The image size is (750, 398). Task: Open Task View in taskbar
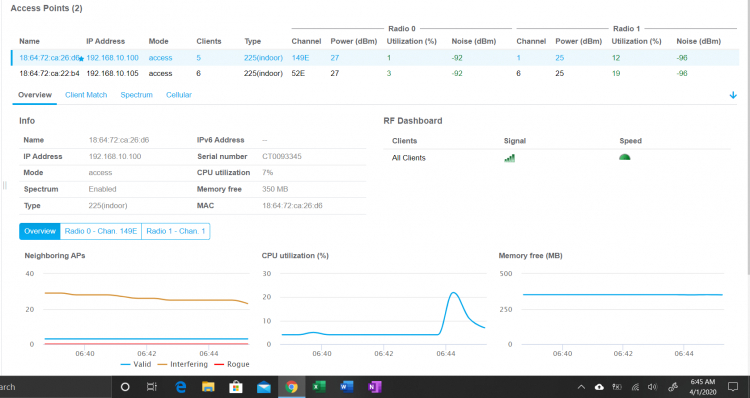(x=152, y=387)
